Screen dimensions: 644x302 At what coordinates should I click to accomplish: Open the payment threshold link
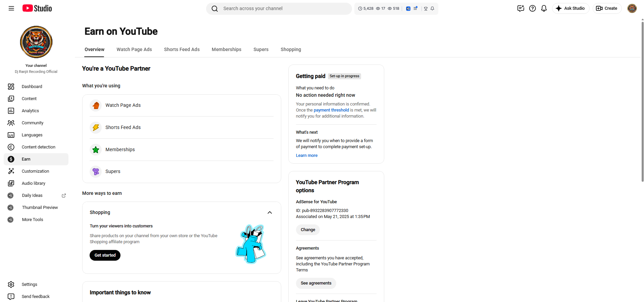coord(331,110)
